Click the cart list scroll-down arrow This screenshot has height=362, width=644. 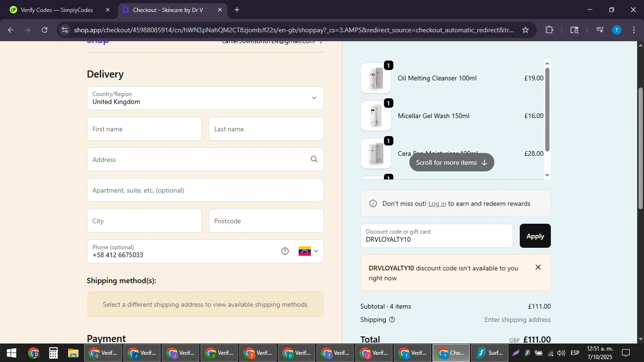point(547,175)
